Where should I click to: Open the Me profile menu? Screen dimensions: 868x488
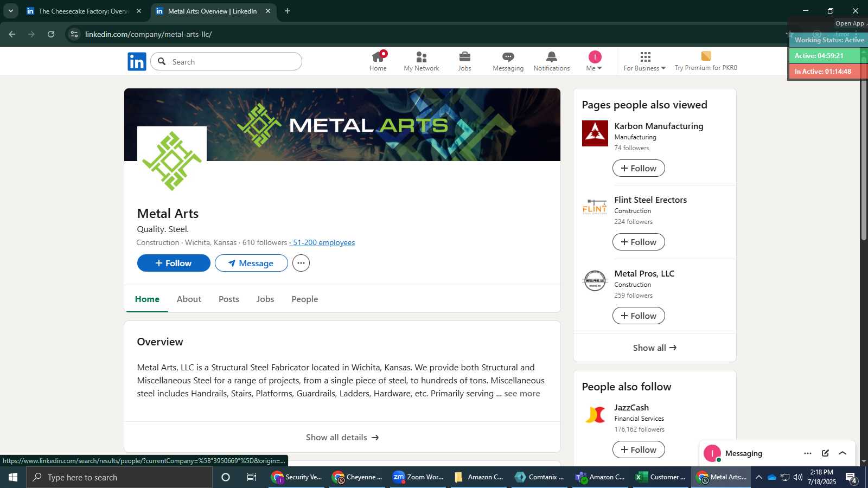(x=595, y=61)
